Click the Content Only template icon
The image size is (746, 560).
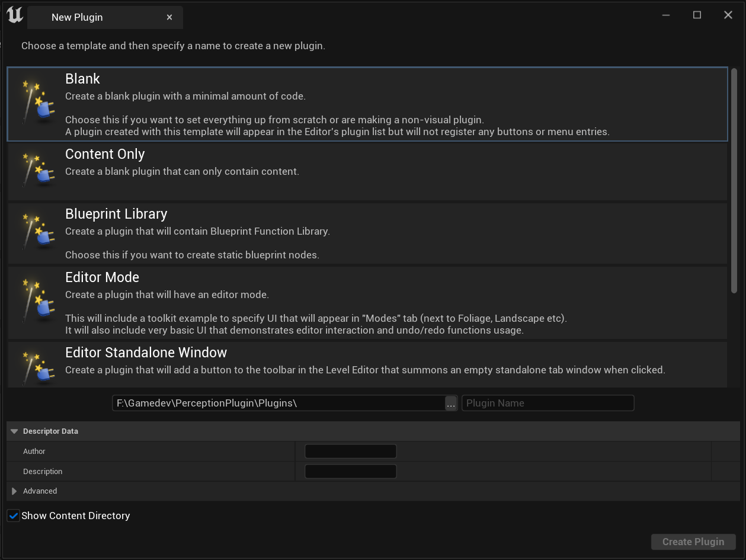pyautogui.click(x=39, y=171)
